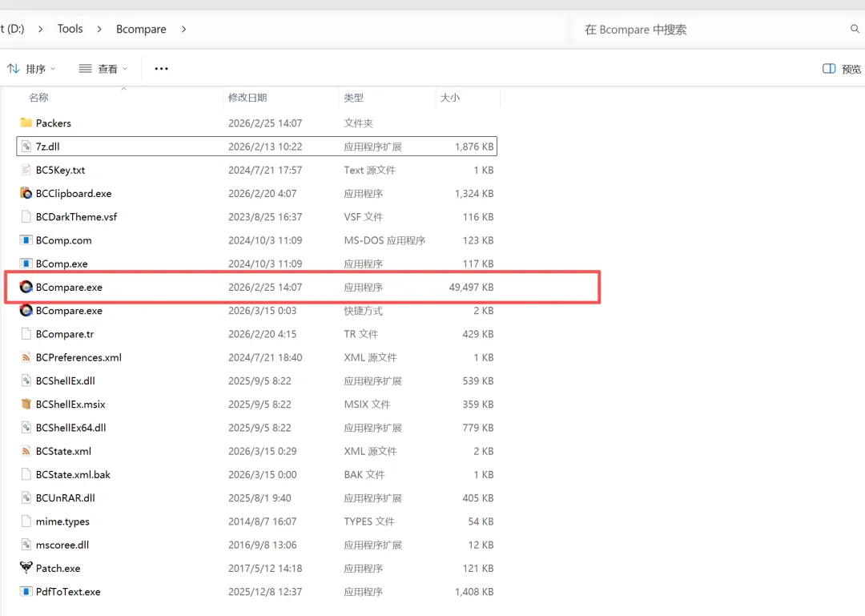Toggle the preview pane (预览)
Screen dimensions: 865x616
coord(842,68)
